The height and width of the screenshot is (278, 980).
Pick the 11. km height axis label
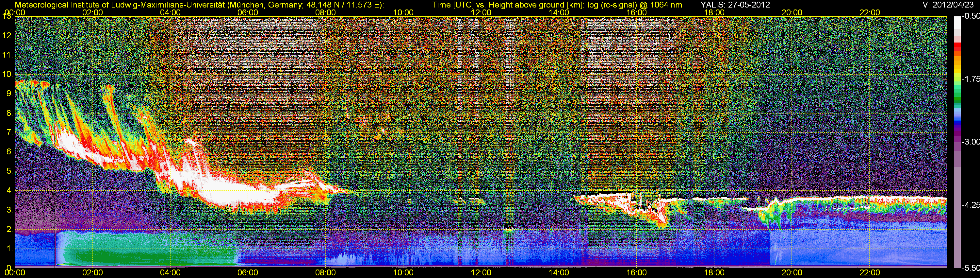coord(7,55)
